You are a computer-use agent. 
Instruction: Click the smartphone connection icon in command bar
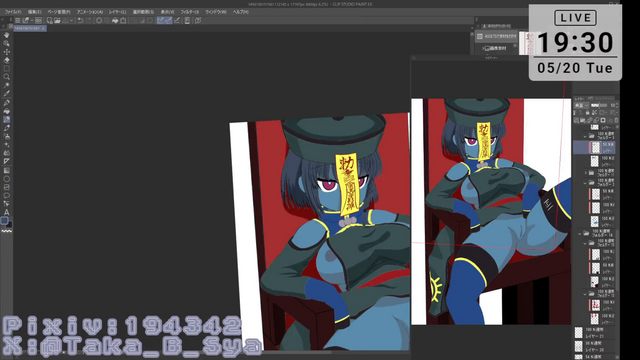[187, 20]
